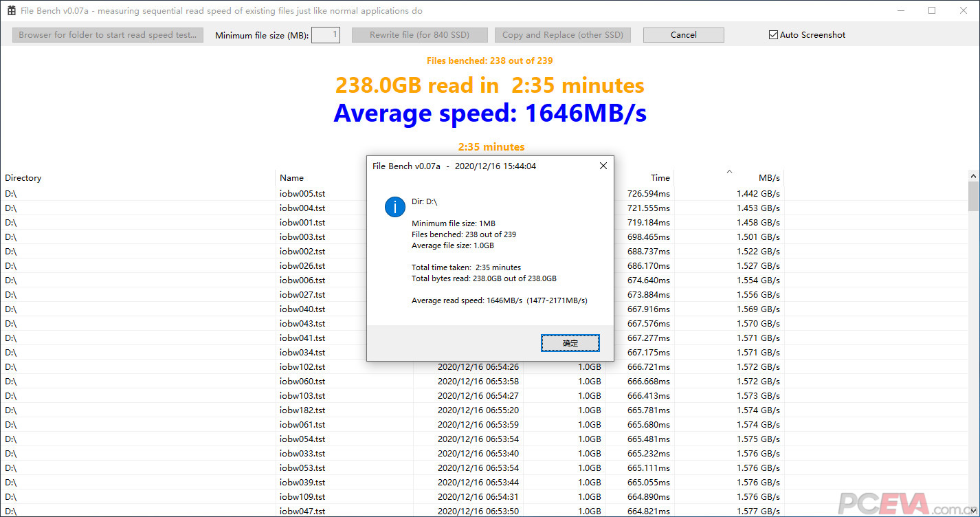Image resolution: width=980 pixels, height=517 pixels.
Task: Click the Cancel button in the toolbar
Action: coord(683,35)
